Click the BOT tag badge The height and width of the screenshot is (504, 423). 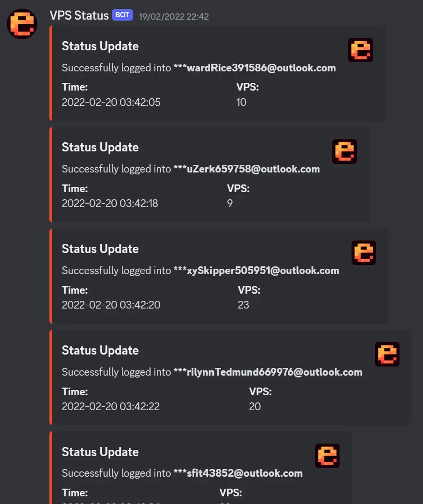point(122,15)
